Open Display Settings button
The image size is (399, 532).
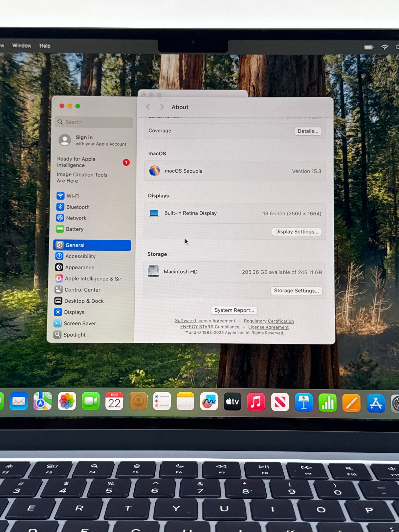(296, 232)
